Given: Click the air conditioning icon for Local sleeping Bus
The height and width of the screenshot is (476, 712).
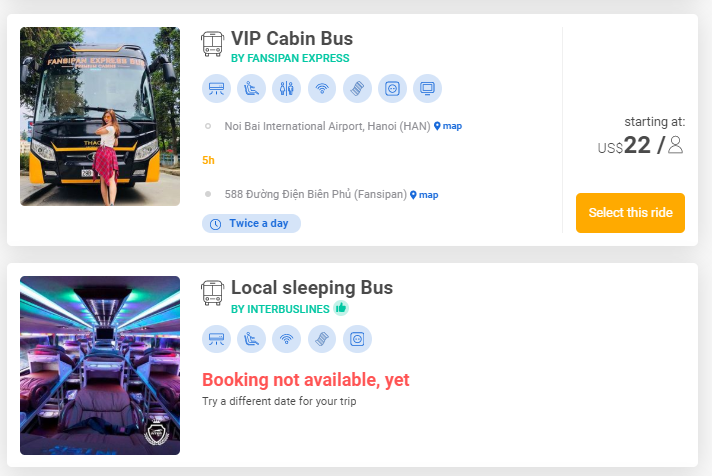Looking at the screenshot, I should point(216,339).
